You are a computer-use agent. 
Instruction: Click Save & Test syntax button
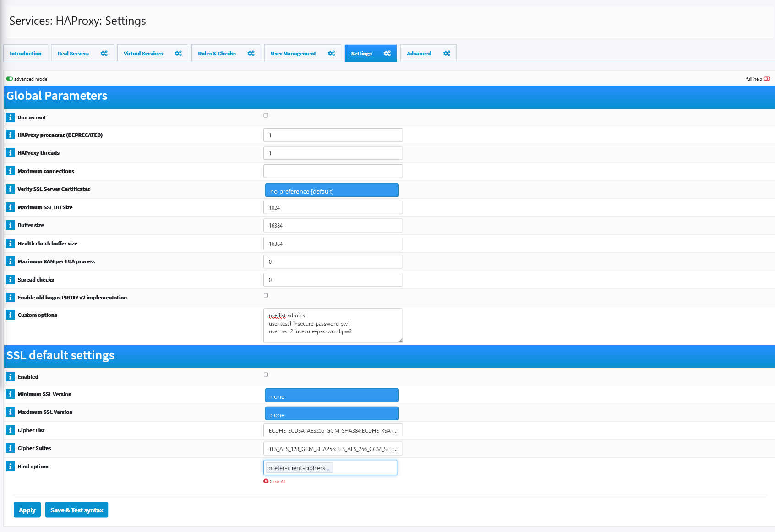click(x=76, y=510)
